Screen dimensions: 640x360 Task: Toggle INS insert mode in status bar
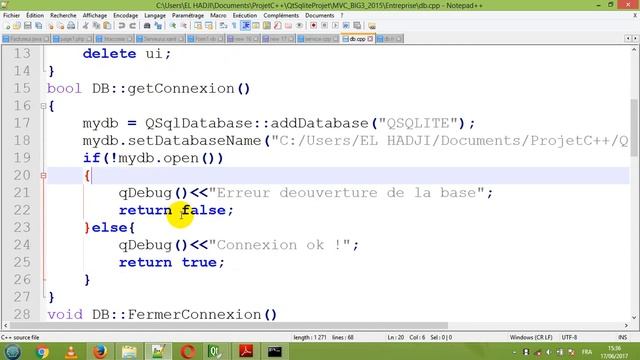[622, 337]
